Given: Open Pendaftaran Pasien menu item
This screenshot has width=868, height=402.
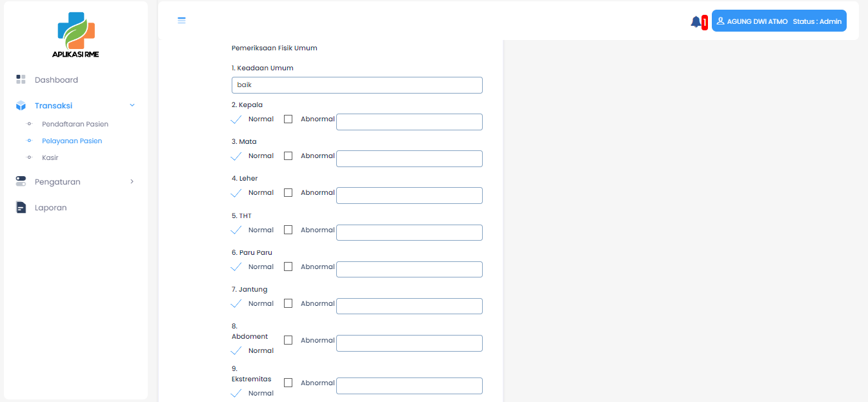Looking at the screenshot, I should (x=75, y=124).
